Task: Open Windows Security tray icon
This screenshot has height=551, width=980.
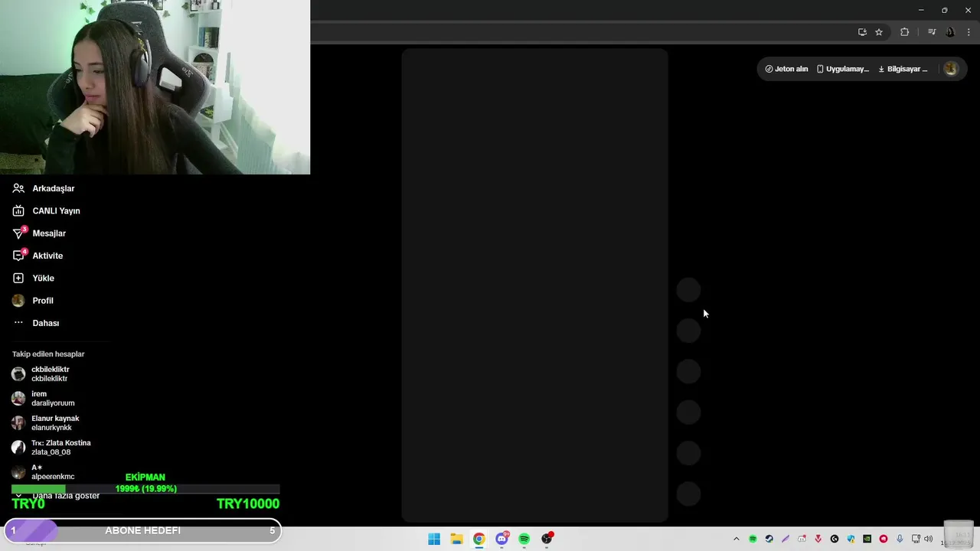Action: click(x=851, y=539)
